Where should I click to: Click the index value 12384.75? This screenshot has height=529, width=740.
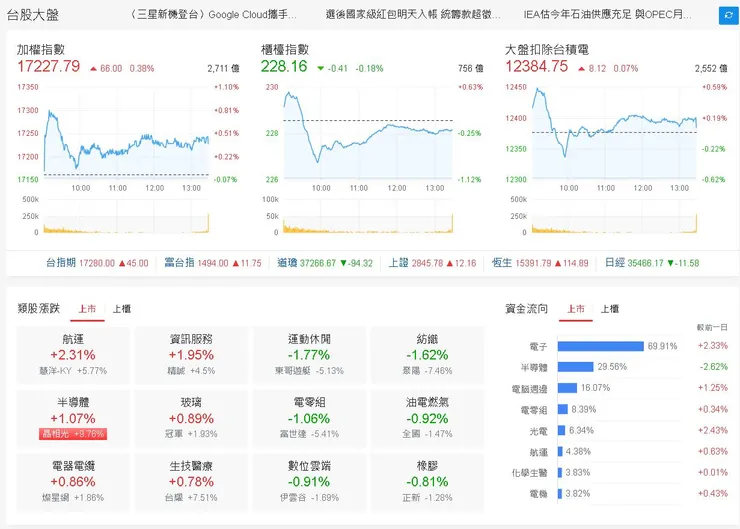coord(537,67)
